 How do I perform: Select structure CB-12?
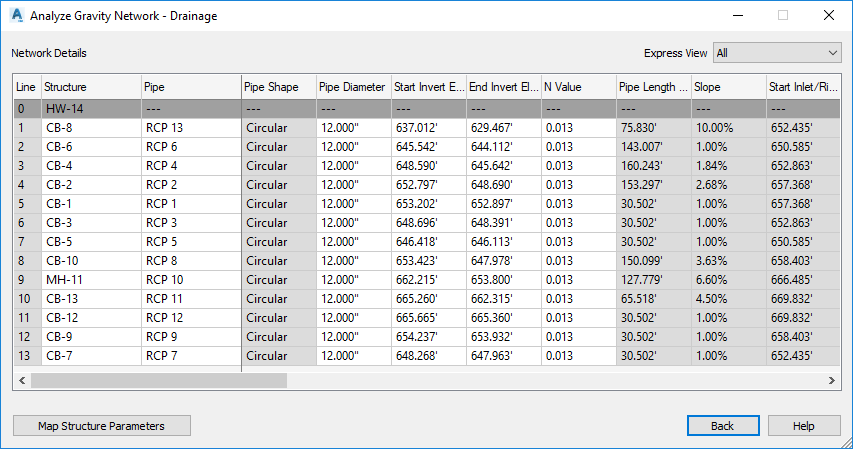pyautogui.click(x=91, y=318)
